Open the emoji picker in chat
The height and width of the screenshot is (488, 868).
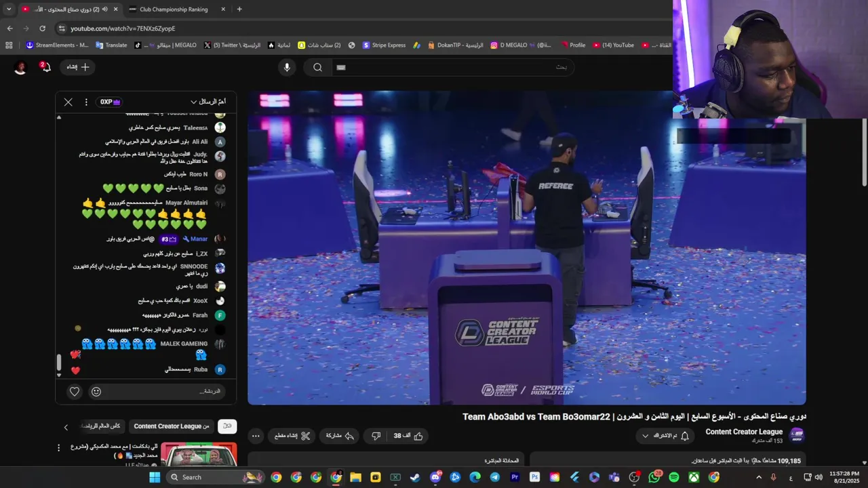pos(96,391)
